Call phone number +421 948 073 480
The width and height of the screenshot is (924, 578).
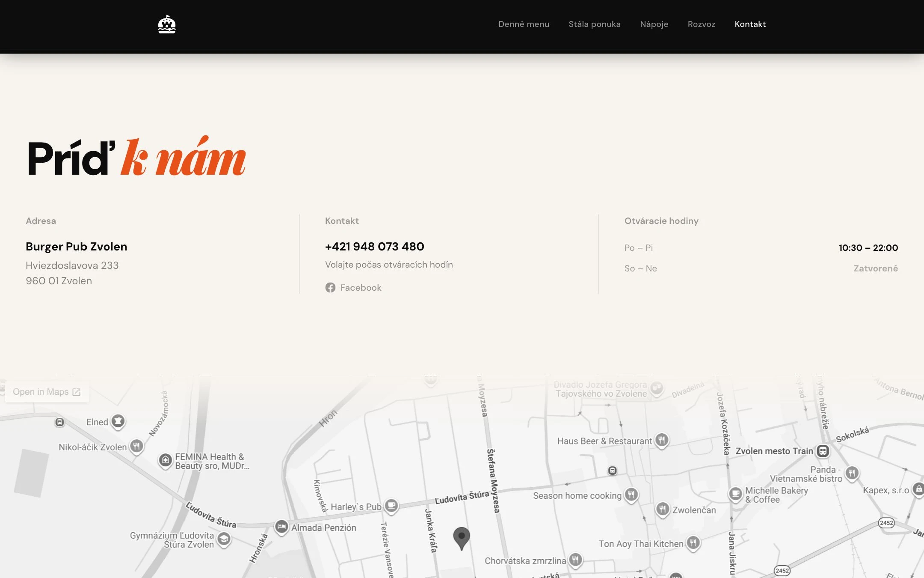(375, 247)
